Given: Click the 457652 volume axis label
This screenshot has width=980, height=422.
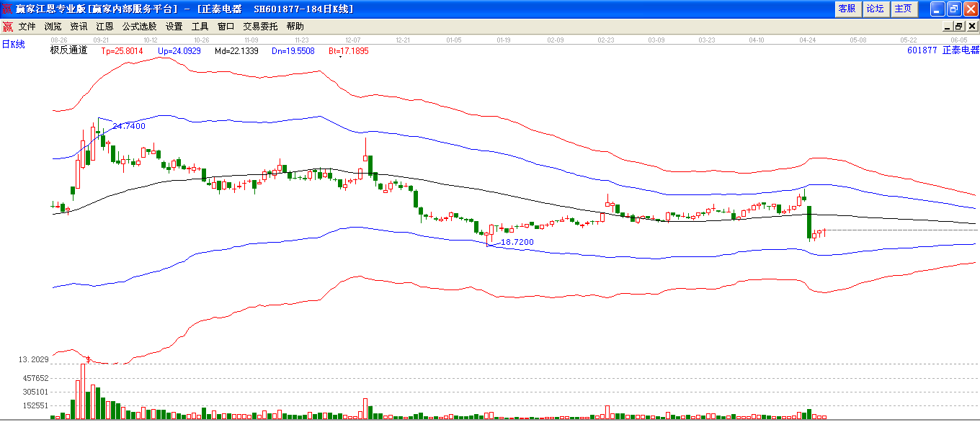Looking at the screenshot, I should pos(35,378).
